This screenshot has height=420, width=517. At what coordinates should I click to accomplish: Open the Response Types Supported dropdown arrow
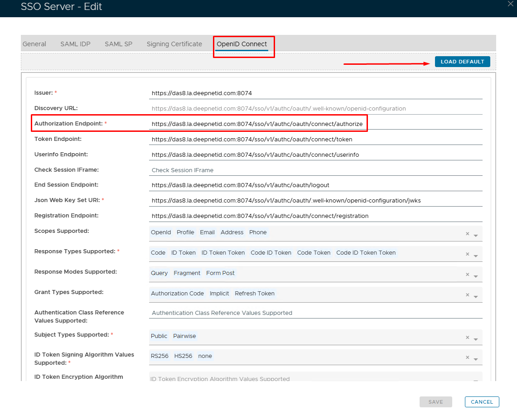[476, 256]
